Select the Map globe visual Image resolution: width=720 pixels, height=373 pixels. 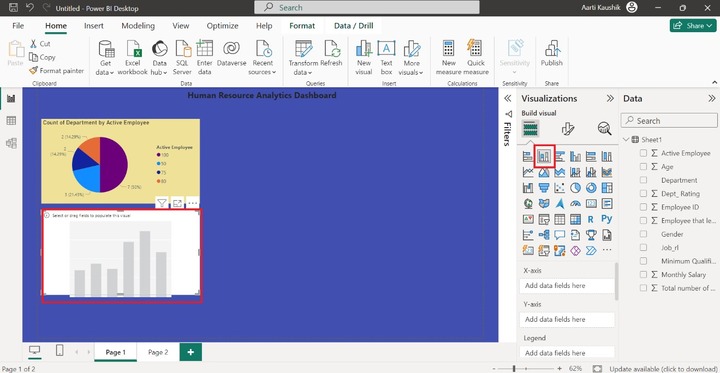tap(528, 203)
